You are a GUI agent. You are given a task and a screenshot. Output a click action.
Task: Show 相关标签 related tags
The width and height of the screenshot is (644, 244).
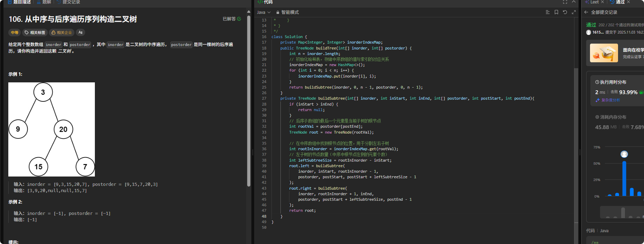click(x=35, y=33)
